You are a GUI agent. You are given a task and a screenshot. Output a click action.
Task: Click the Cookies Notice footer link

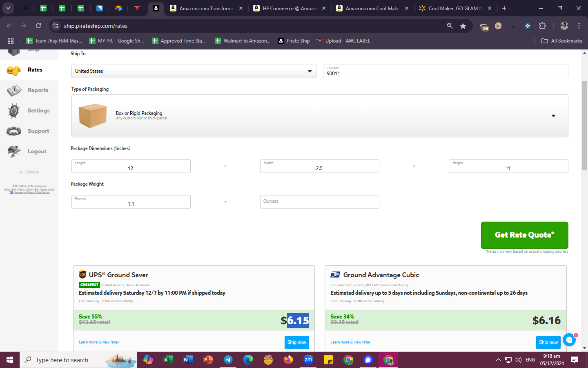click(x=47, y=189)
